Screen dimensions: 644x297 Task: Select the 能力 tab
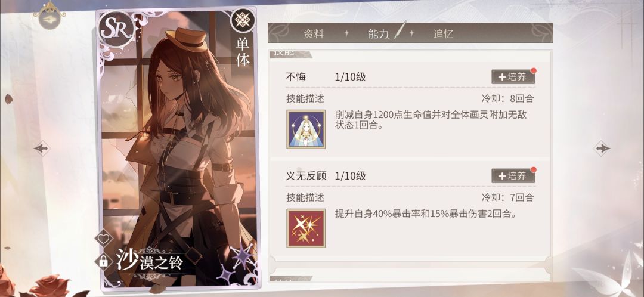[378, 34]
